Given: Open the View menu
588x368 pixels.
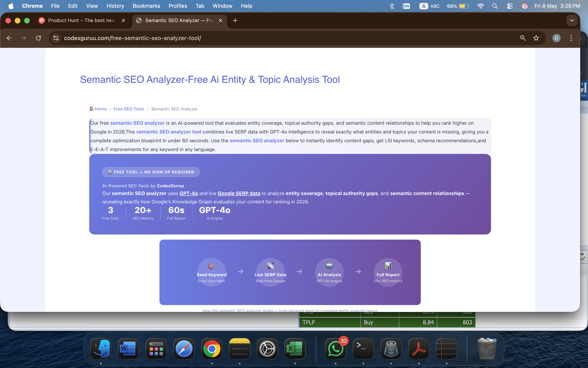Looking at the screenshot, I should click(92, 6).
